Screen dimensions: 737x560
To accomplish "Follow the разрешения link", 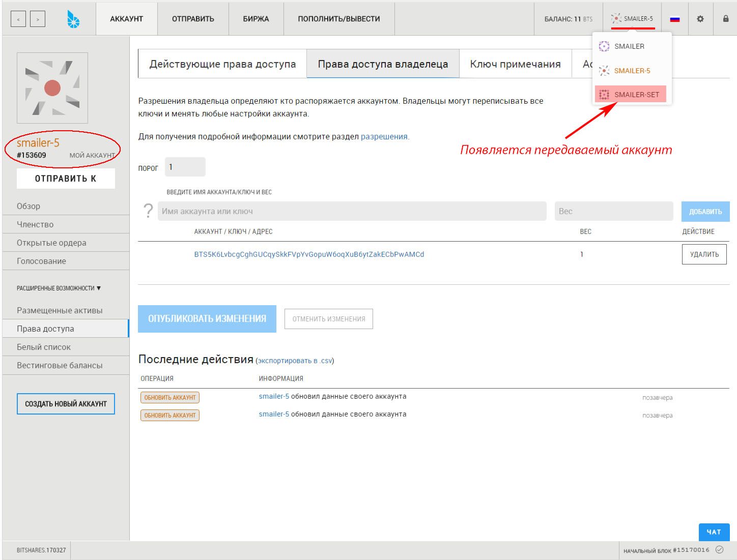I will 384,136.
